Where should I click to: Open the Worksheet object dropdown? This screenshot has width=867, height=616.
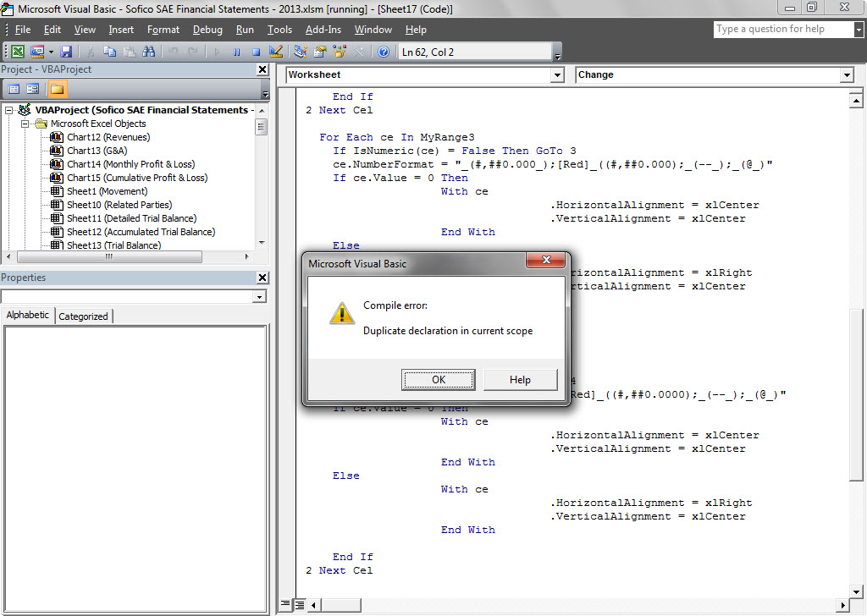coord(557,75)
